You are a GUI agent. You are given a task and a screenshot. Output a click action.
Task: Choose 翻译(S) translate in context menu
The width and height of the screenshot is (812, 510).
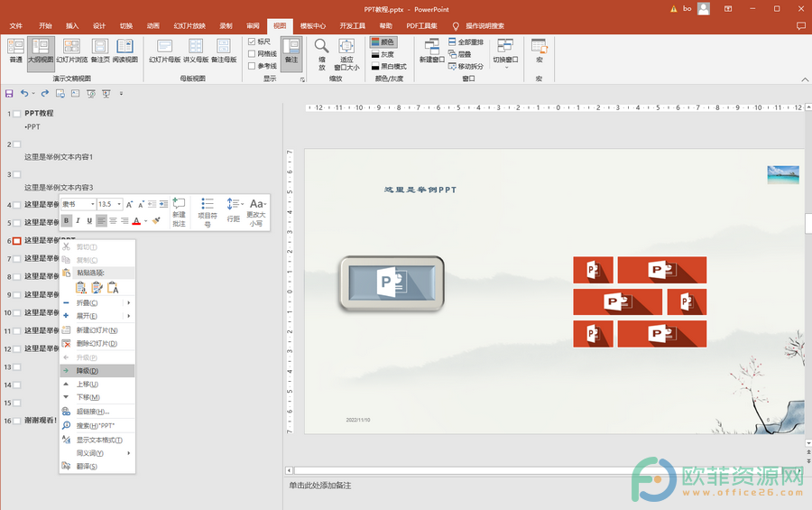point(97,467)
